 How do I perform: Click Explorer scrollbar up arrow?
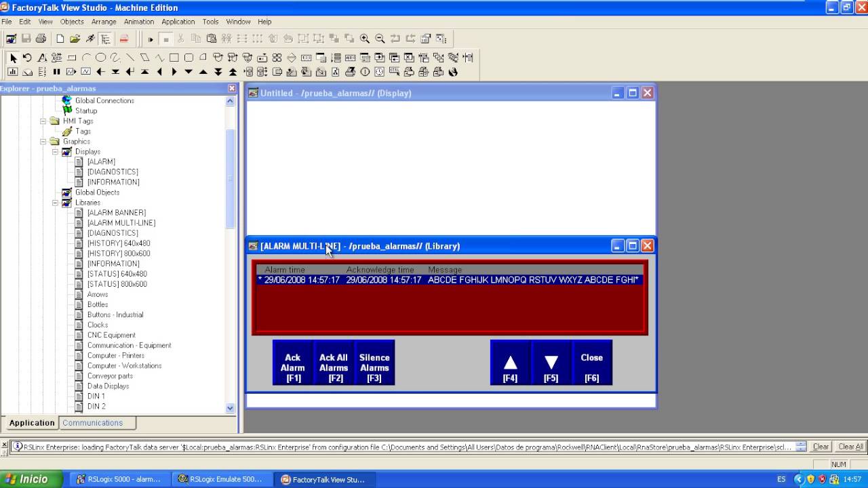230,101
